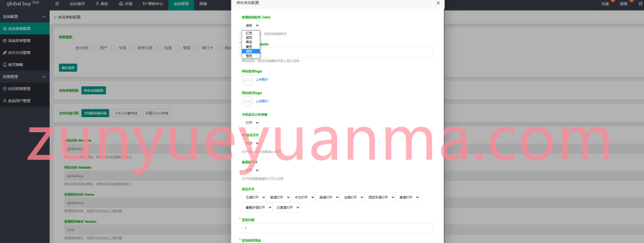Choose highlighted 绿色 in the color list
The width and height of the screenshot is (644, 243).
click(x=250, y=51)
